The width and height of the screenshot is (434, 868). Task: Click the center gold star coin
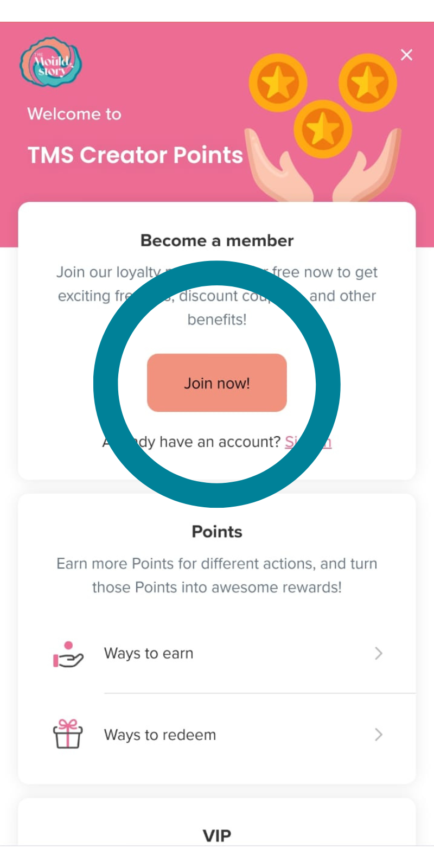(x=323, y=129)
